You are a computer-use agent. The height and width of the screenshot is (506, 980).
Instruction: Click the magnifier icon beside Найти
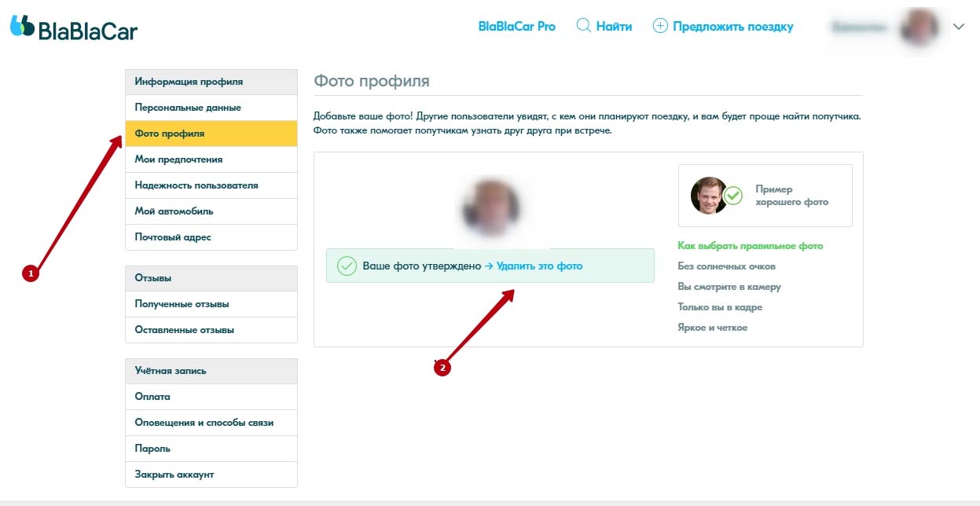[583, 26]
